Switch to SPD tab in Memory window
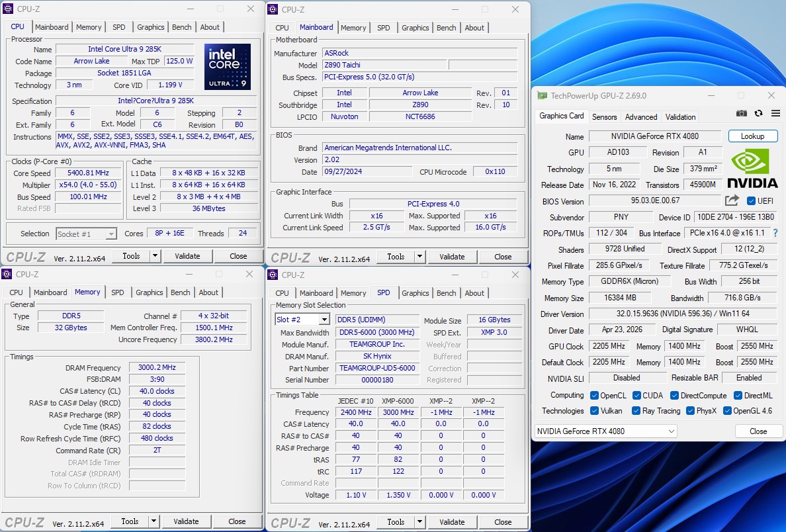Image resolution: width=786 pixels, height=532 pixels. pyautogui.click(x=117, y=292)
